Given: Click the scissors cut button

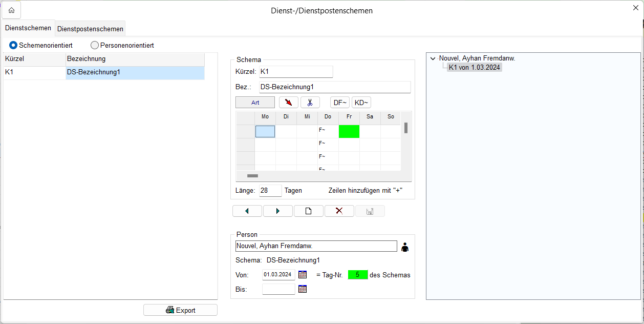Looking at the screenshot, I should (310, 103).
